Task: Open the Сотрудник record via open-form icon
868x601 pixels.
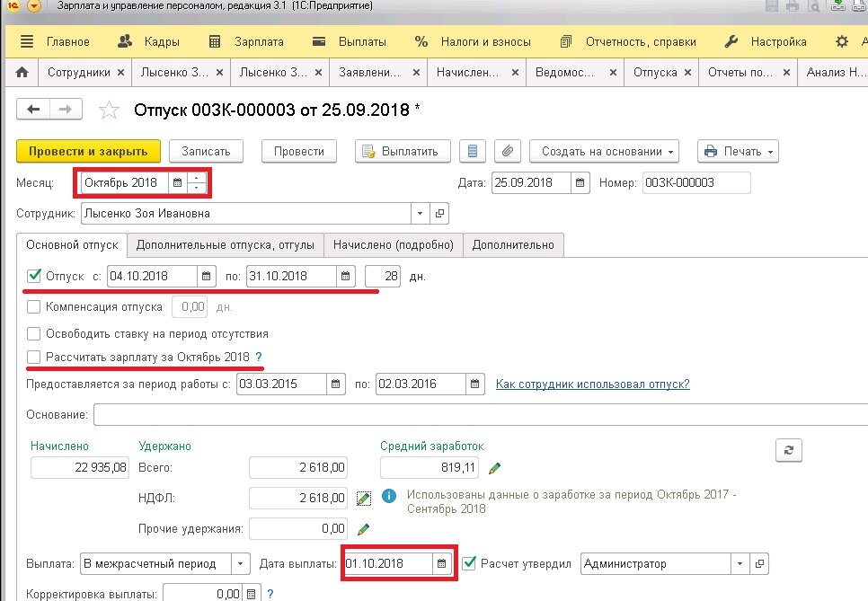Action: pos(439,214)
